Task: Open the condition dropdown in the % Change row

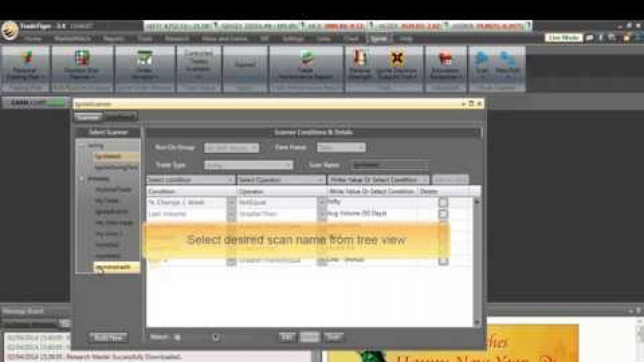Action: [231, 203]
